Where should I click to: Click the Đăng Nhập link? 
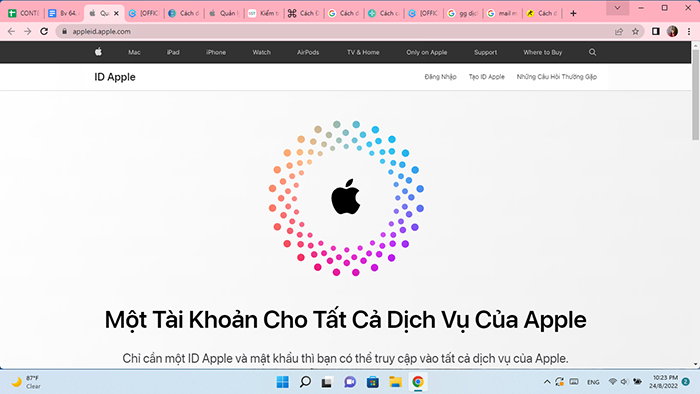tap(440, 77)
